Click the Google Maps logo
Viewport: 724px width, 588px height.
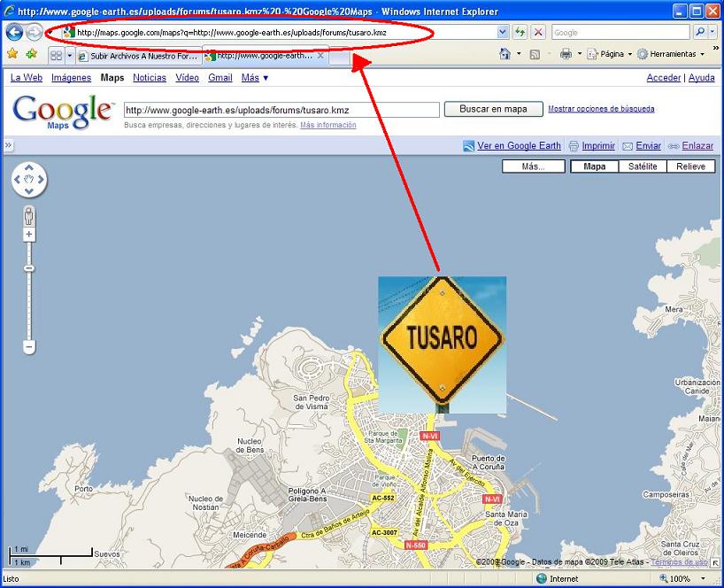(x=63, y=112)
